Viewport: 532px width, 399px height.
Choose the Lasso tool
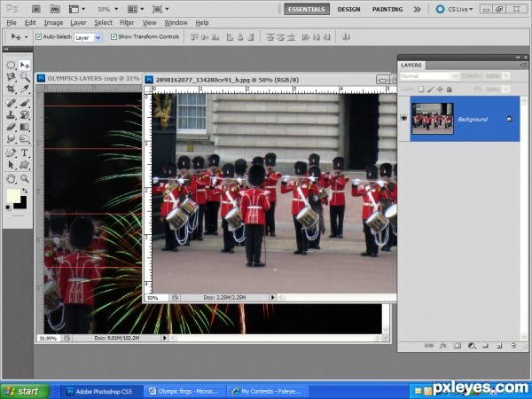[11, 77]
